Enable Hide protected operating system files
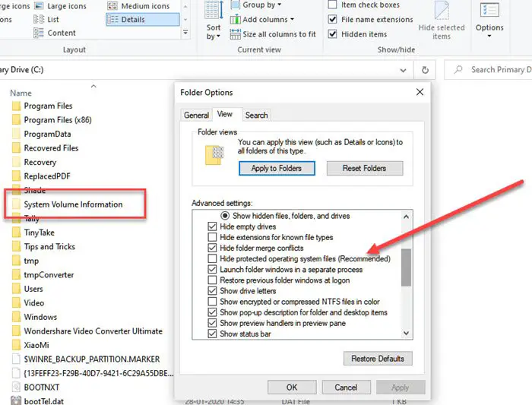This screenshot has width=532, height=405. [212, 259]
